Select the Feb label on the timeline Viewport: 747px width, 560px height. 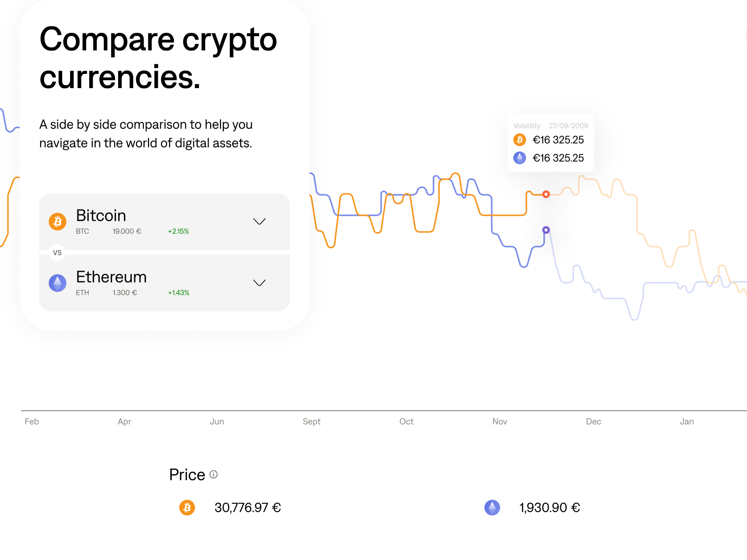pyautogui.click(x=31, y=421)
